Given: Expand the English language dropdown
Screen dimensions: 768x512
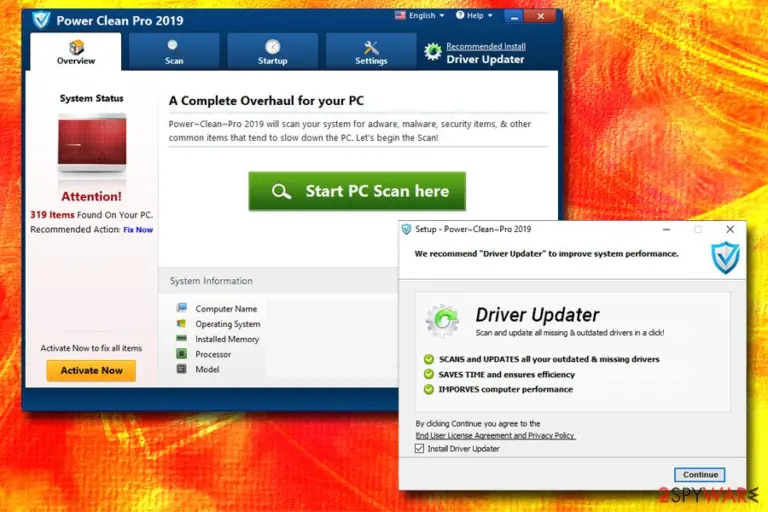Looking at the screenshot, I should (420, 15).
